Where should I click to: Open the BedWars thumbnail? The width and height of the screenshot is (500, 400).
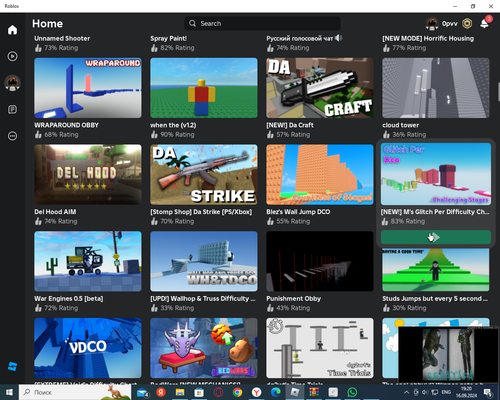coord(204,348)
